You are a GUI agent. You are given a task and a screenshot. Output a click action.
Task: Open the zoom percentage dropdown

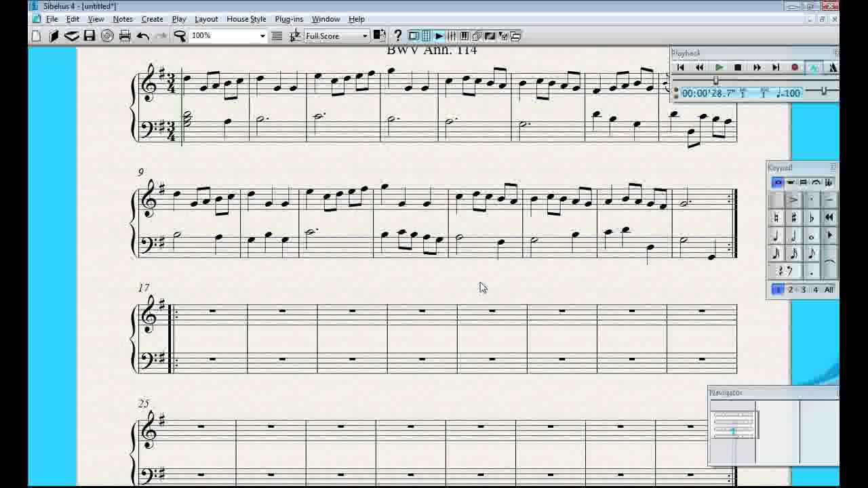[x=262, y=36]
